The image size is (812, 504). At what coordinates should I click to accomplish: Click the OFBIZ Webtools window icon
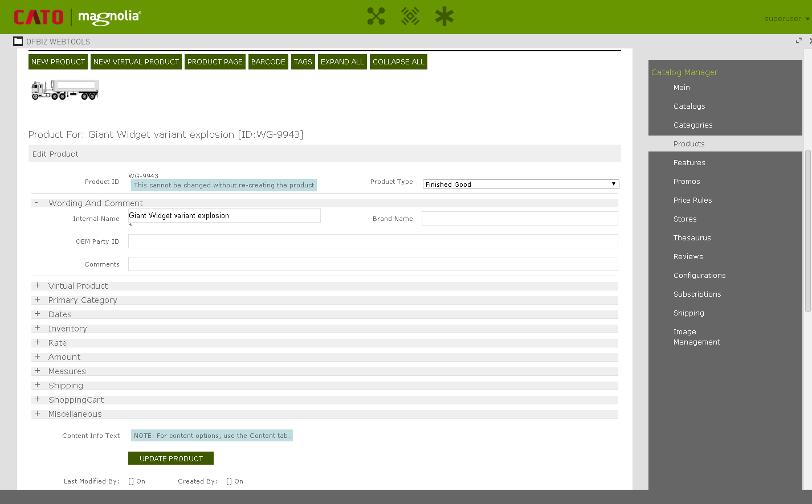[x=18, y=42]
